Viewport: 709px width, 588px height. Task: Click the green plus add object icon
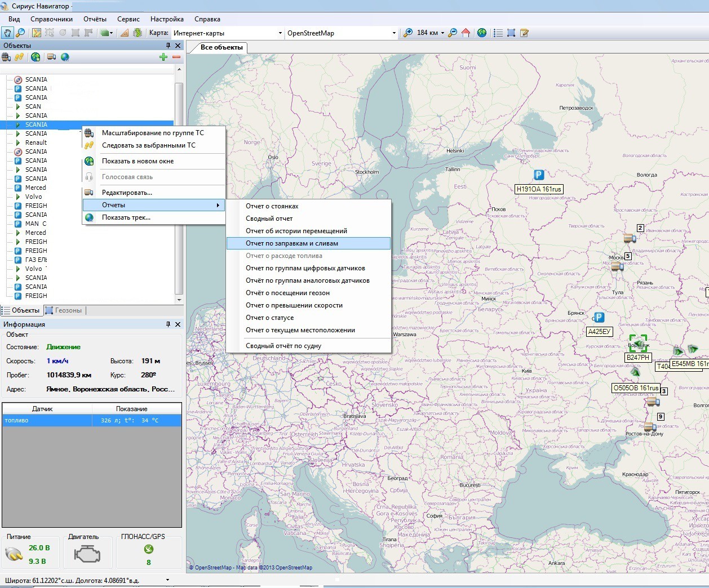coord(163,57)
